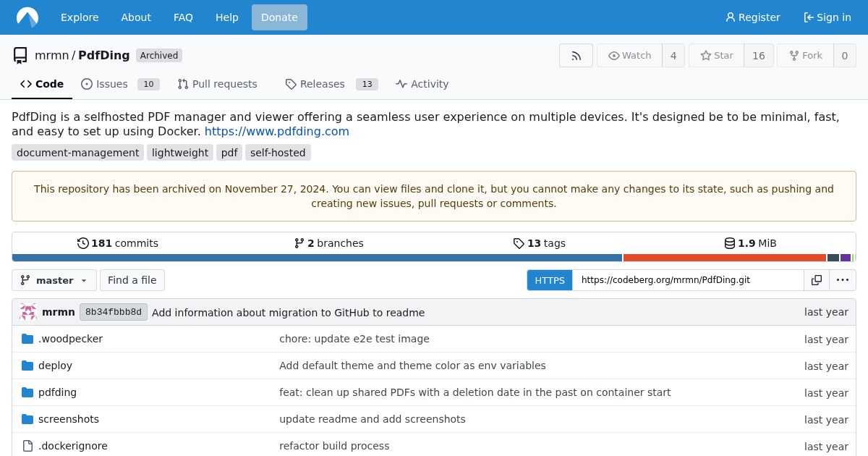Open 'update readme and add screenshots' commit
The width and height of the screenshot is (868, 456).
pyautogui.click(x=373, y=419)
